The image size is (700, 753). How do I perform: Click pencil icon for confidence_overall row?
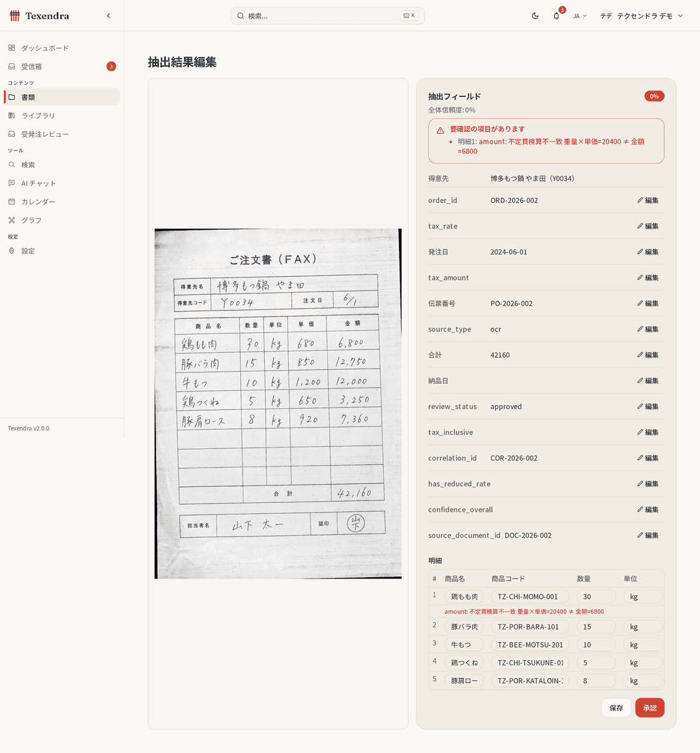(640, 509)
